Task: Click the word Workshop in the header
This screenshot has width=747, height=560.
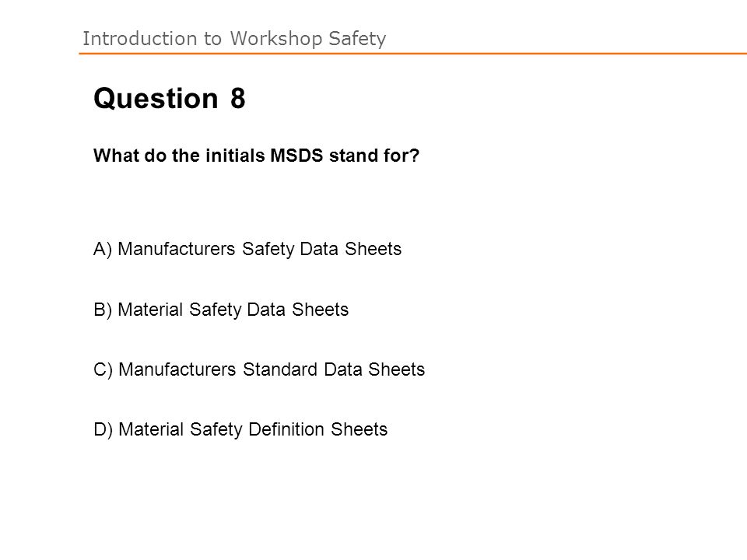Action: tap(275, 39)
